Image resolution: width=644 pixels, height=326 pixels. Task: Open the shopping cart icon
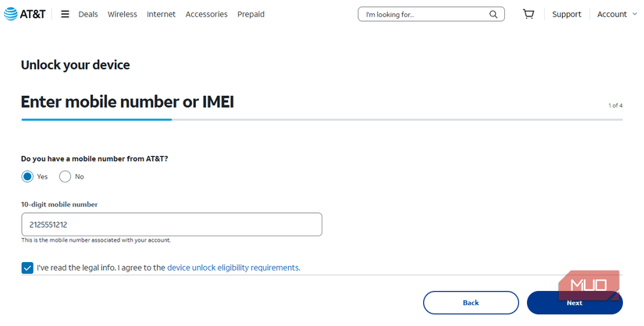click(x=528, y=14)
